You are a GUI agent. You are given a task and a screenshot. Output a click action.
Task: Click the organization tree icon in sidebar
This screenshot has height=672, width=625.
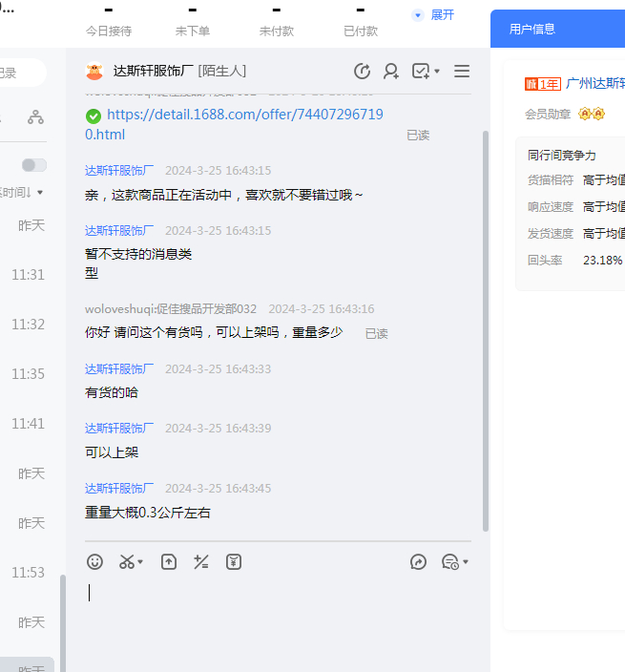pyautogui.click(x=35, y=117)
